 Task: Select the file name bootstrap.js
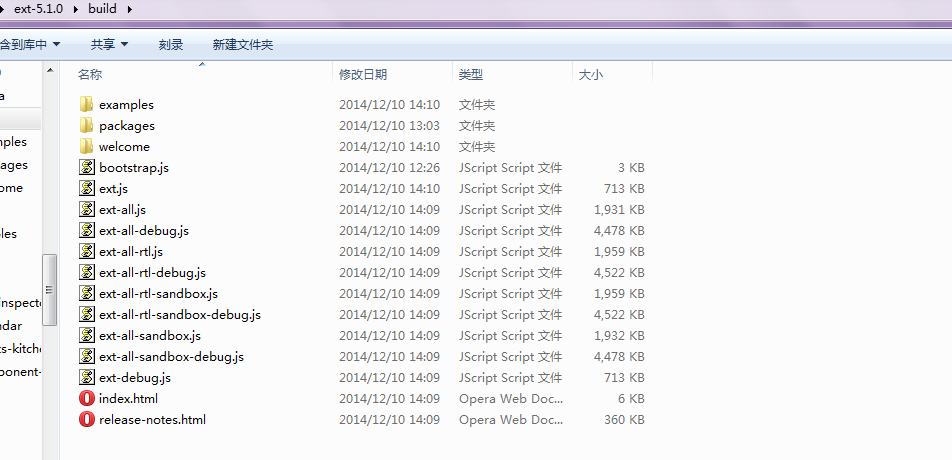click(x=134, y=167)
